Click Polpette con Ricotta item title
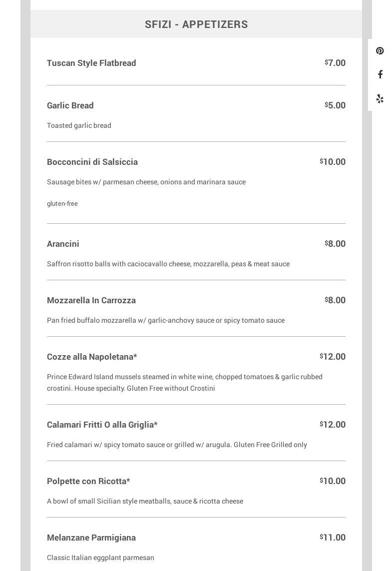The image size is (392, 571). click(88, 481)
